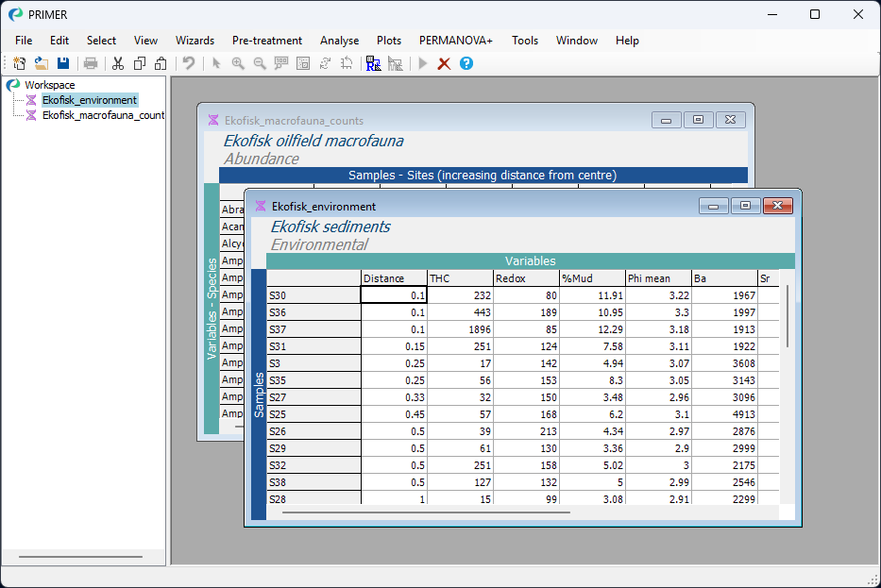Select Ekofisk_environment in the workspace tree
Screen dimensions: 881x588
89,100
